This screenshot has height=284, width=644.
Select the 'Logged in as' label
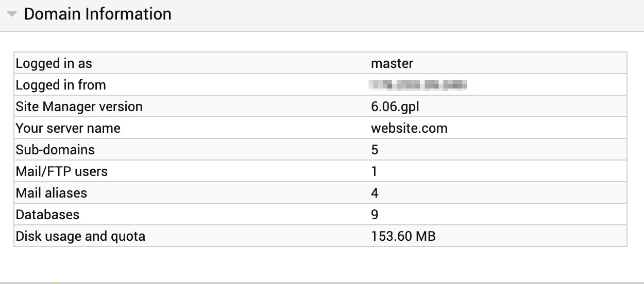click(x=54, y=63)
